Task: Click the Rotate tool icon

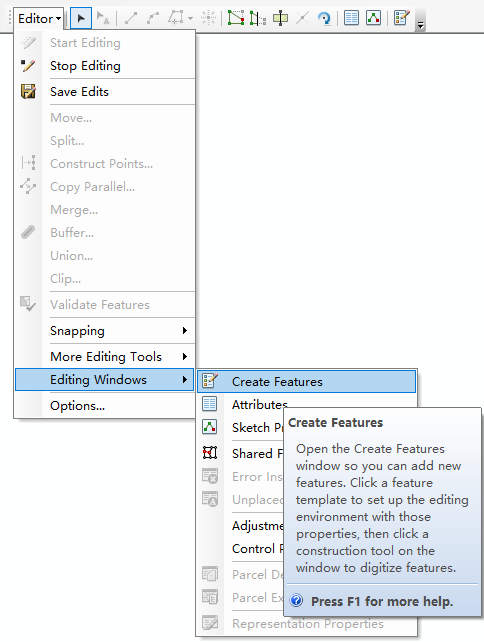Action: click(x=324, y=18)
